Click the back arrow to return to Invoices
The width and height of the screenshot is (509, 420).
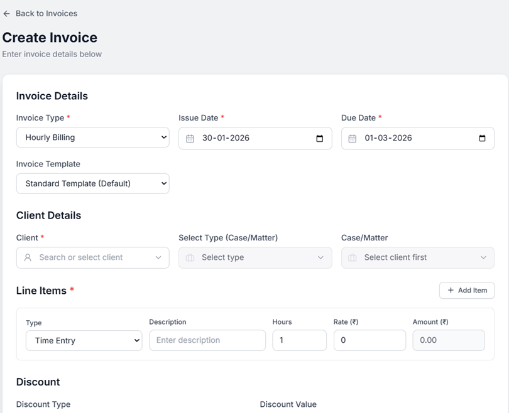point(8,13)
